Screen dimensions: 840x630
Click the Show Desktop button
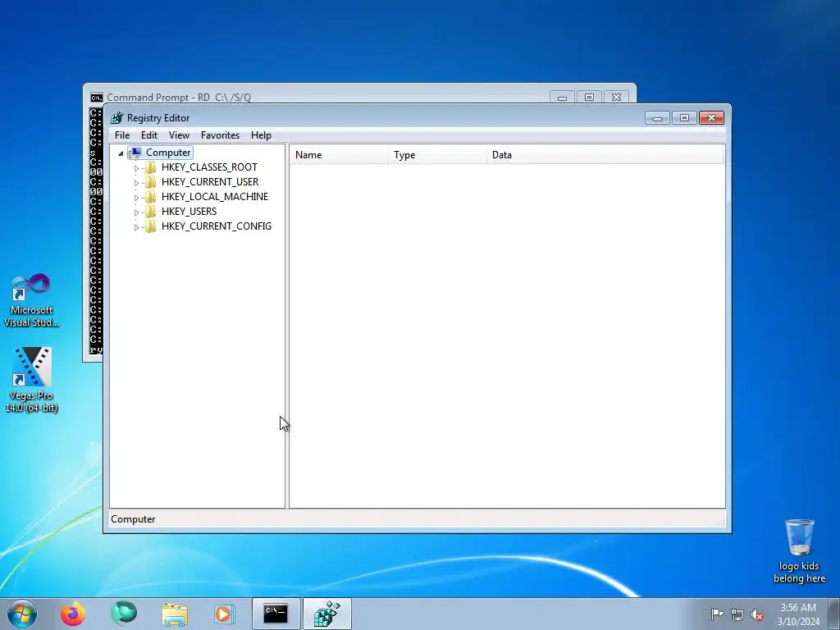click(834, 614)
